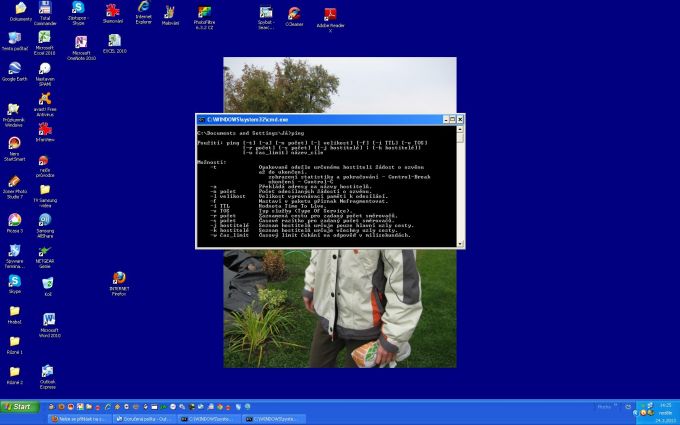Minimize the cmd.exe window
This screenshot has width=680, height=425.
[x=446, y=120]
